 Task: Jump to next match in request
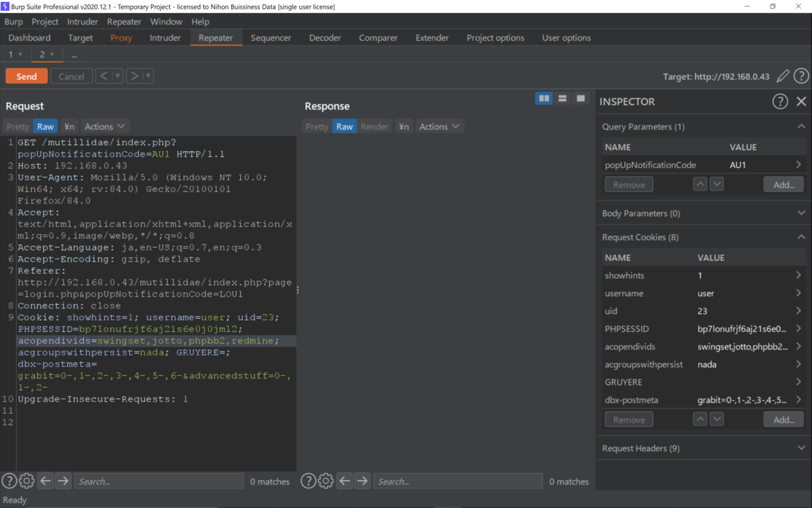(63, 481)
